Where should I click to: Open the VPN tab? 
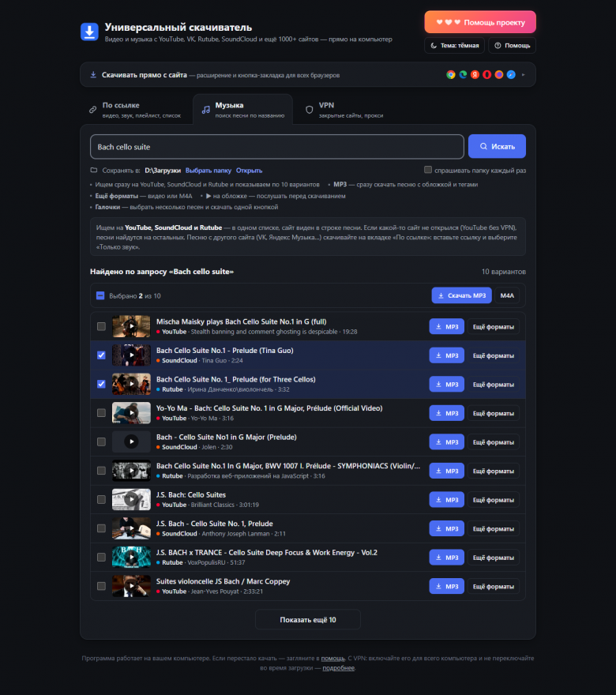pos(345,110)
